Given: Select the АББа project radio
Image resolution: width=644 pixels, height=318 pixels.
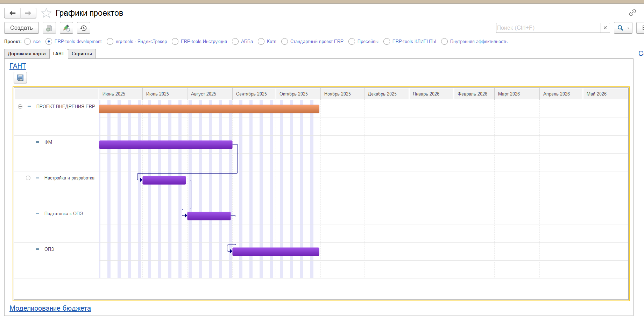Looking at the screenshot, I should pos(235,42).
